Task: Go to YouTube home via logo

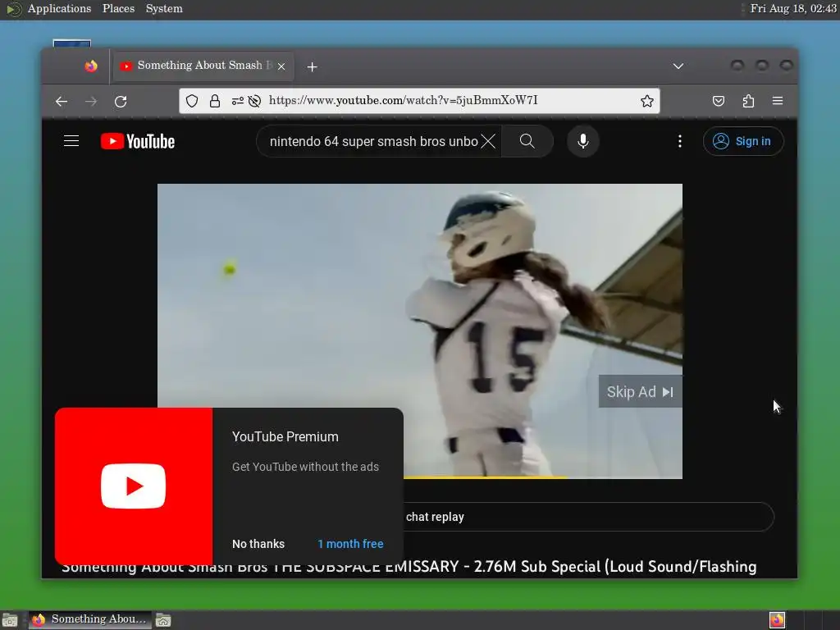Action: tap(138, 141)
